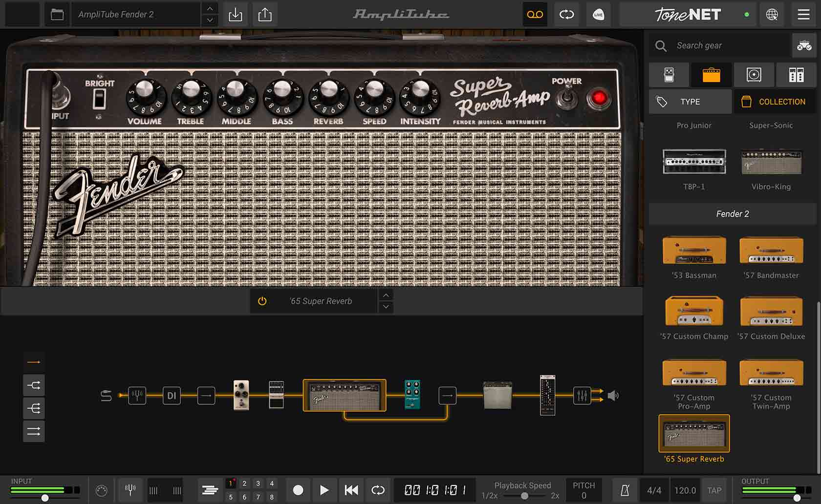Click the Playback Speed slider handle

pyautogui.click(x=524, y=496)
